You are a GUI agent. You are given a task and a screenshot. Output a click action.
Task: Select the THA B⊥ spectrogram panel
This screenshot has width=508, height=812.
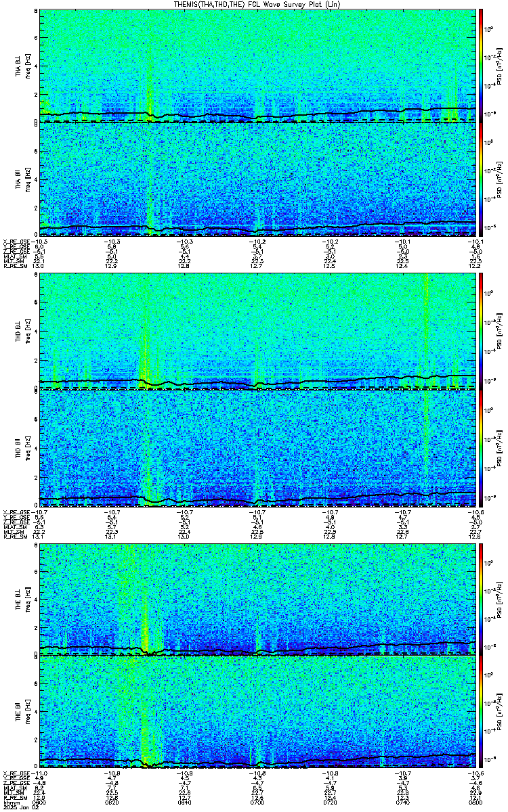click(x=257, y=65)
